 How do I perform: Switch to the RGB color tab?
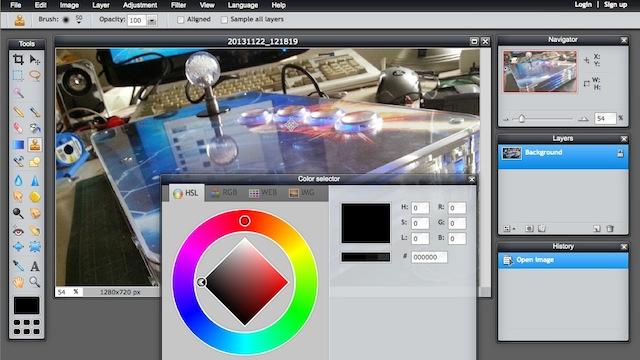(224, 193)
